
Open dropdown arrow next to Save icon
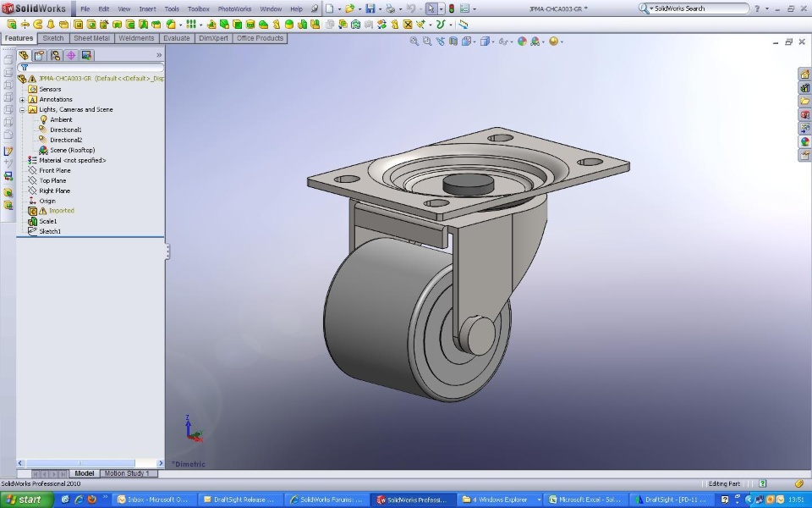tap(380, 9)
